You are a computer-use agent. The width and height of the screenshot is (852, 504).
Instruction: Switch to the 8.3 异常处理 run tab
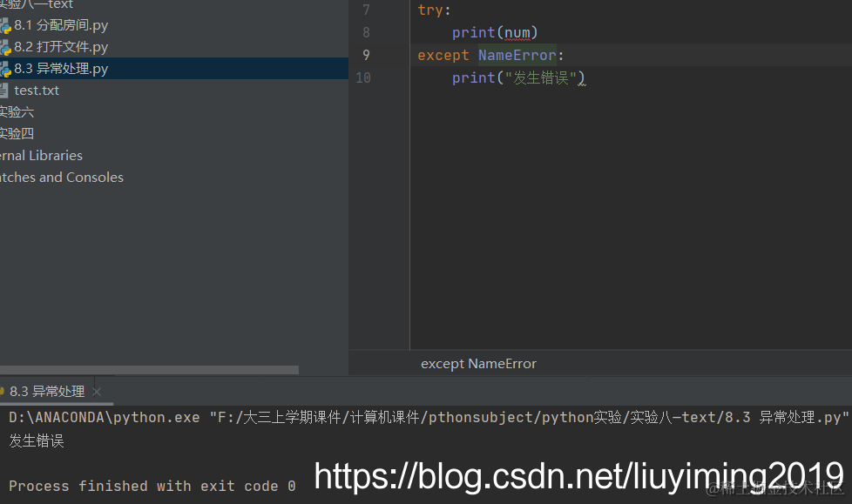[x=47, y=392]
